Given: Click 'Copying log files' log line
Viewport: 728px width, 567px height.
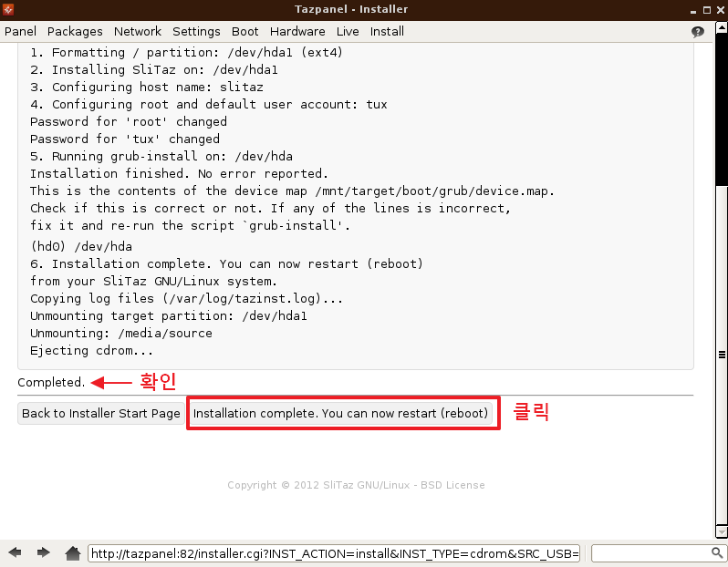Looking at the screenshot, I should [187, 298].
